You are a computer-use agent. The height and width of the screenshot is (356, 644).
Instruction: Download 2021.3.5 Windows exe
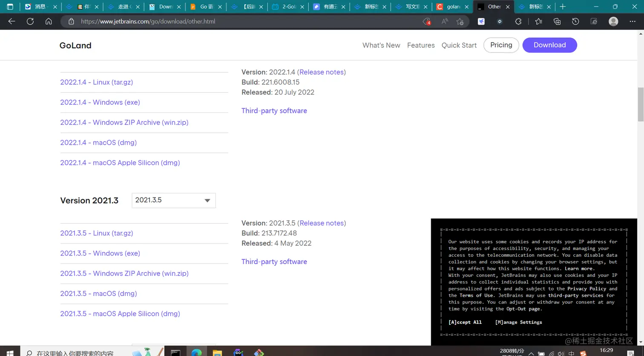[x=100, y=253]
